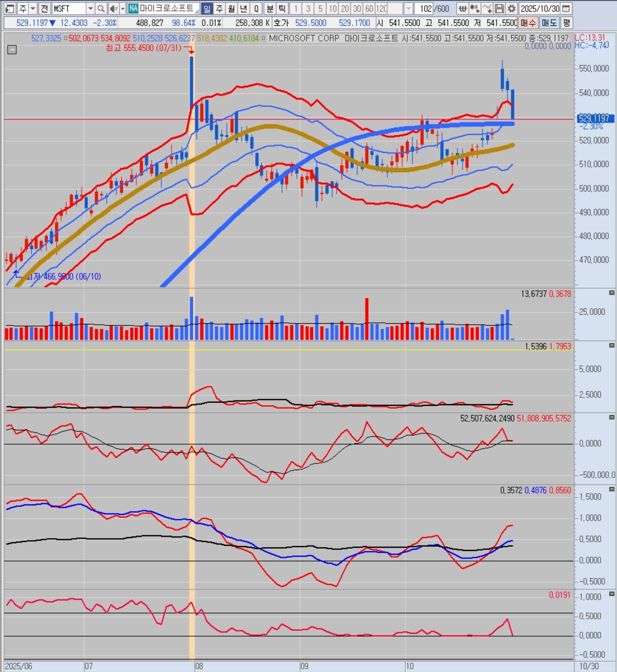617x672 pixels.
Task: Click the 0,0191 indicator panel corner button
Action: [x=612, y=594]
